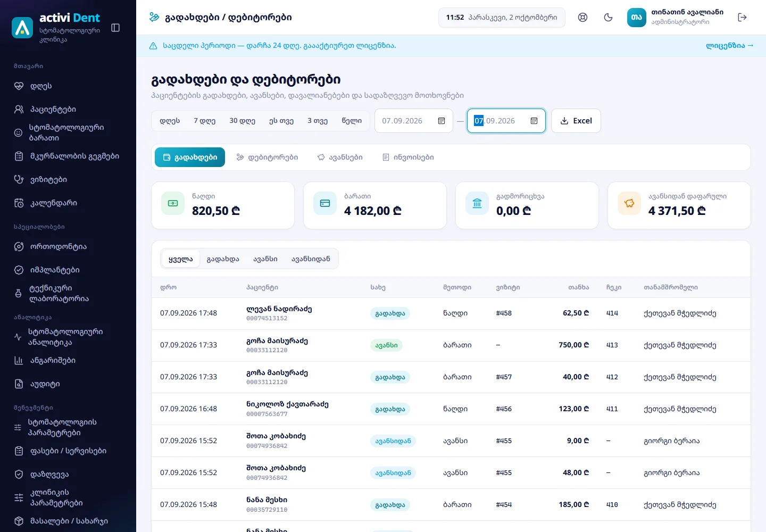
Task: Sort the table by the თანხა column
Action: [x=578, y=287]
